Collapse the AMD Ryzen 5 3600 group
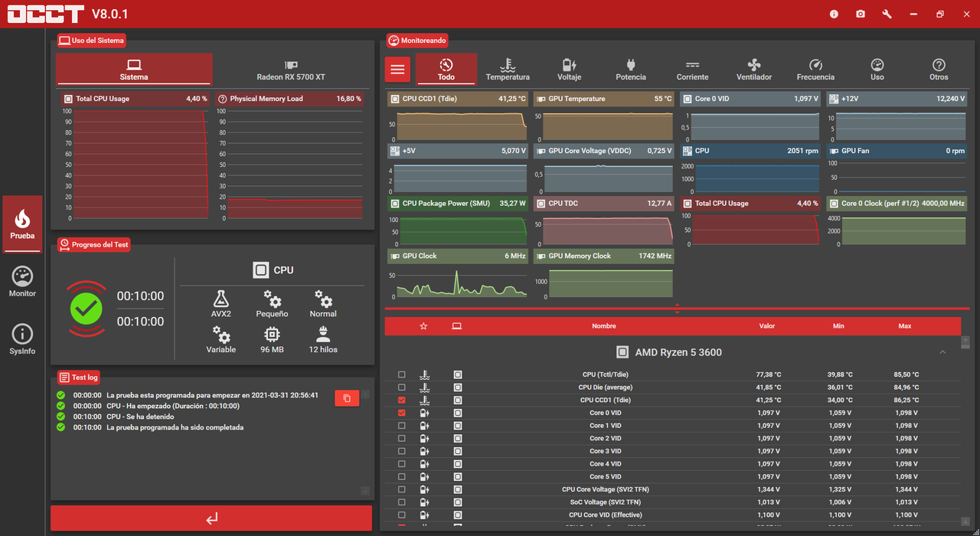 942,352
